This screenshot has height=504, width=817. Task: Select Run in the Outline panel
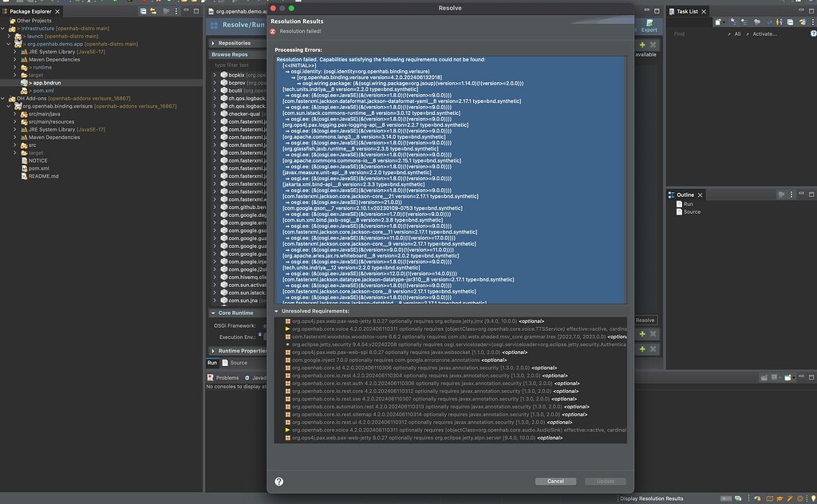(687, 203)
